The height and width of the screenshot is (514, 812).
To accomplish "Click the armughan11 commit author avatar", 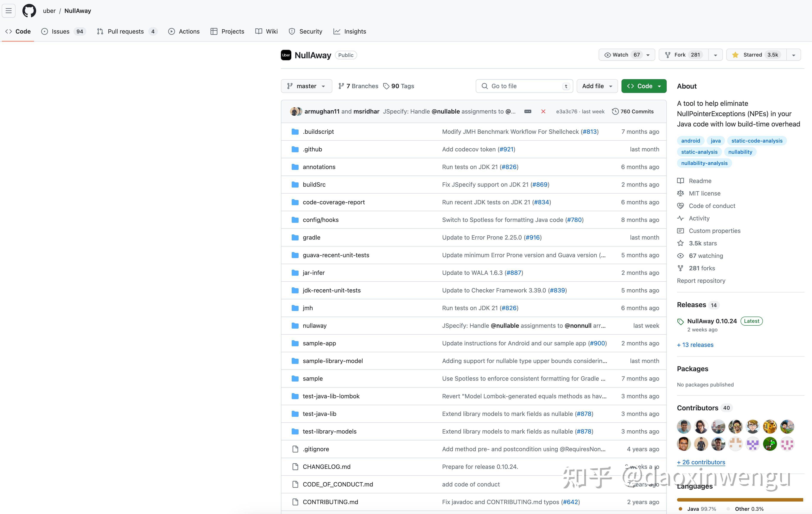I will pyautogui.click(x=294, y=111).
